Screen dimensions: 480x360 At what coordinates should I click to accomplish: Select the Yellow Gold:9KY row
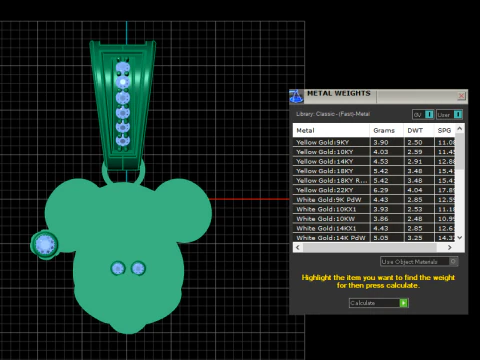click(x=374, y=142)
